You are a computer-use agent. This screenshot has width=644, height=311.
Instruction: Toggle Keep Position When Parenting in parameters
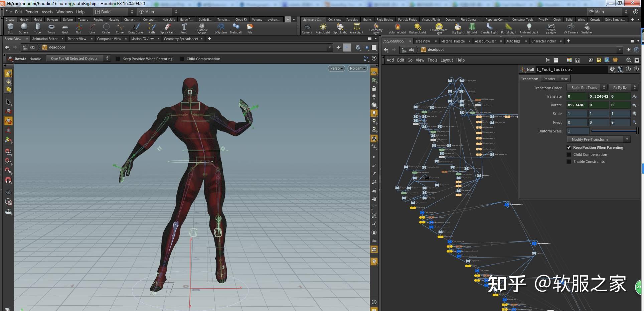click(569, 147)
